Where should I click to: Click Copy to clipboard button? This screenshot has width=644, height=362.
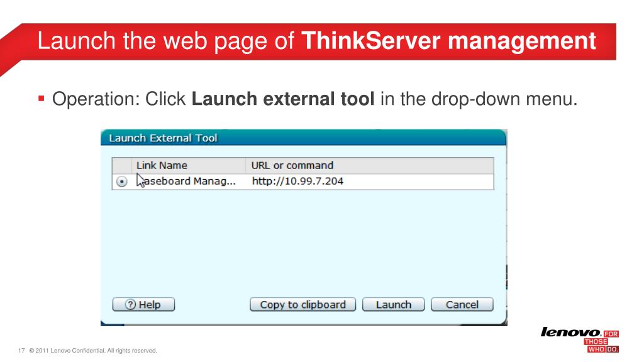303,305
